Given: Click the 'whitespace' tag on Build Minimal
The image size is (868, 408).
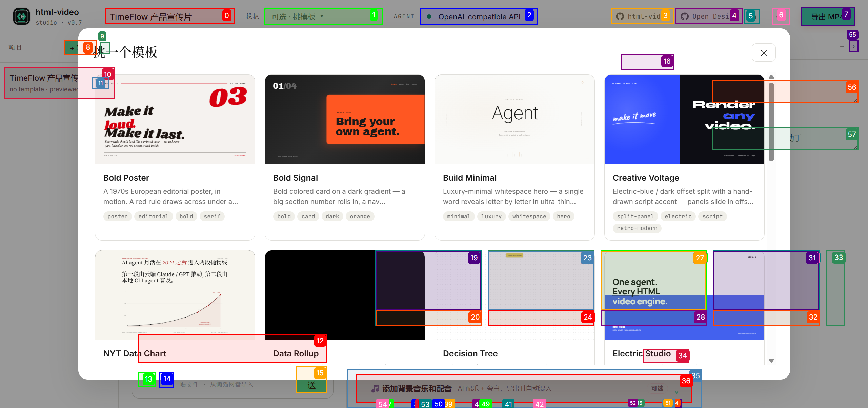Looking at the screenshot, I should (529, 216).
